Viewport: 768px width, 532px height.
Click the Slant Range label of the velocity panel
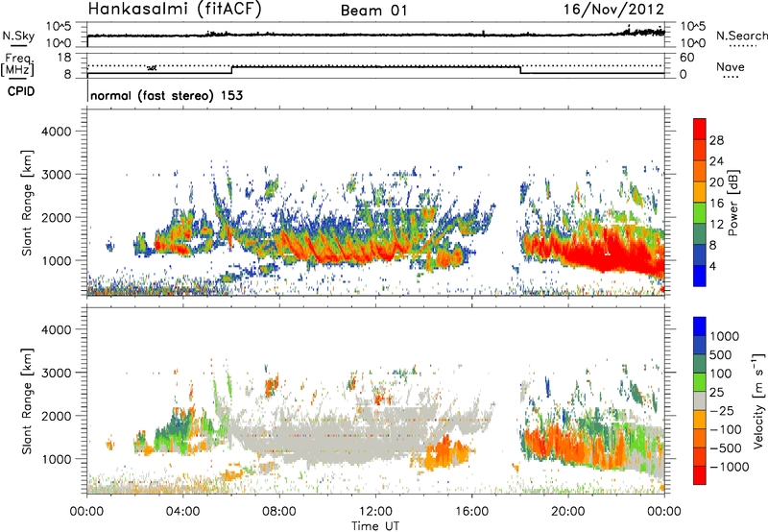tap(27, 401)
